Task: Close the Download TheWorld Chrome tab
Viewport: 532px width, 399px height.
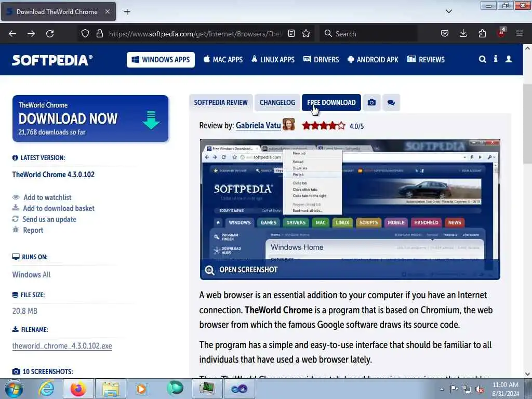Action: click(108, 11)
